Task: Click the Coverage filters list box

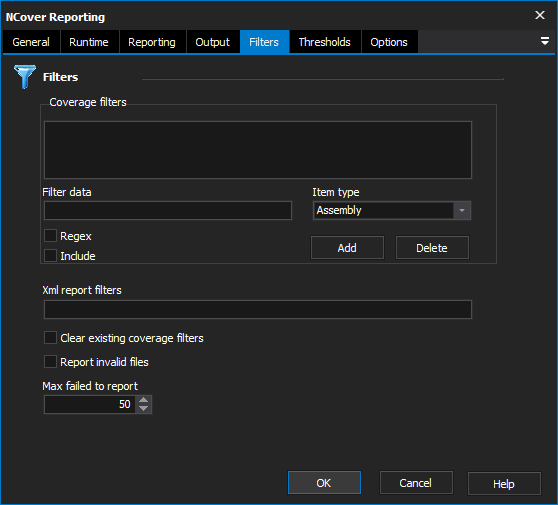Action: coord(258,150)
